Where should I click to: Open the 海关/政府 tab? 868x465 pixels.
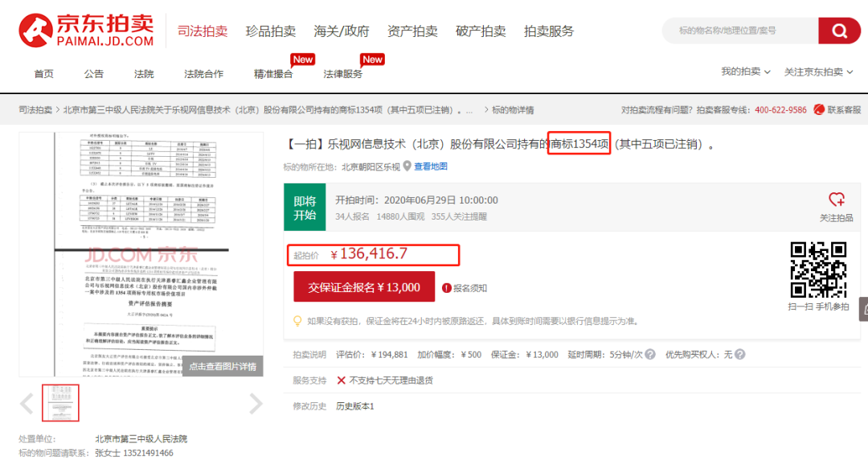pos(341,31)
